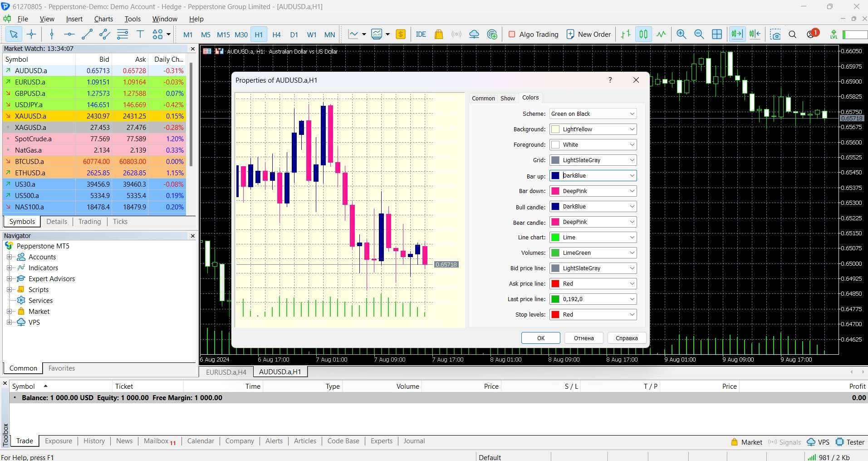Zoom in on the chart

pyautogui.click(x=681, y=34)
